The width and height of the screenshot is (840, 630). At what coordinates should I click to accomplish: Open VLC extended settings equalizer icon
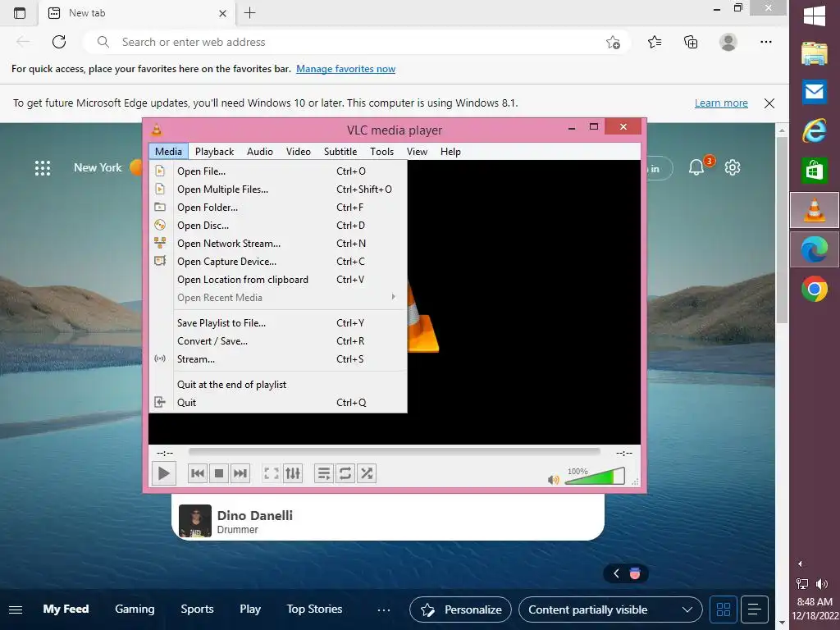coord(293,473)
